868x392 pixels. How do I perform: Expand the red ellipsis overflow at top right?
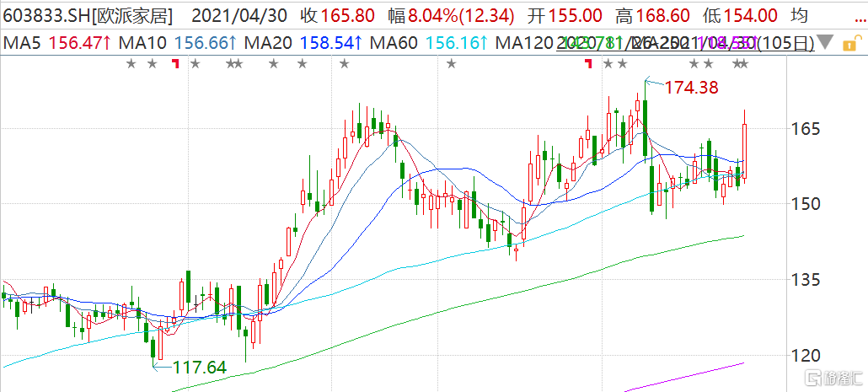pyautogui.click(x=860, y=18)
